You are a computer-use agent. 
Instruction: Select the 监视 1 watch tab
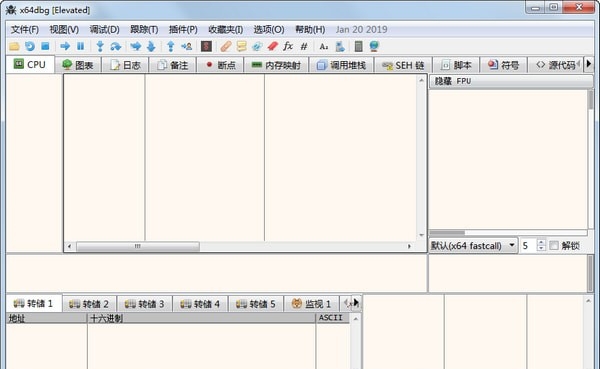pyautogui.click(x=311, y=304)
